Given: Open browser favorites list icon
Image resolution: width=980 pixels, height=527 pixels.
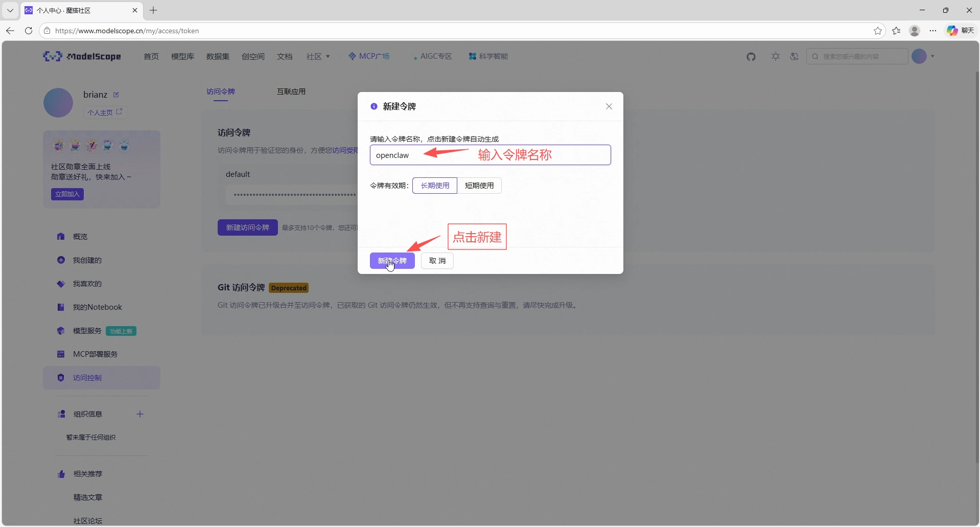Looking at the screenshot, I should pyautogui.click(x=896, y=31).
